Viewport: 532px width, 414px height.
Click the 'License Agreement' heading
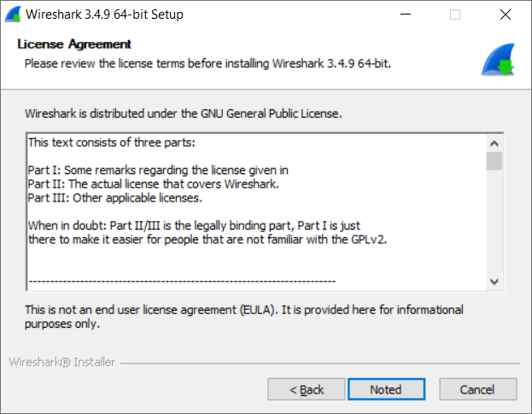pos(74,44)
